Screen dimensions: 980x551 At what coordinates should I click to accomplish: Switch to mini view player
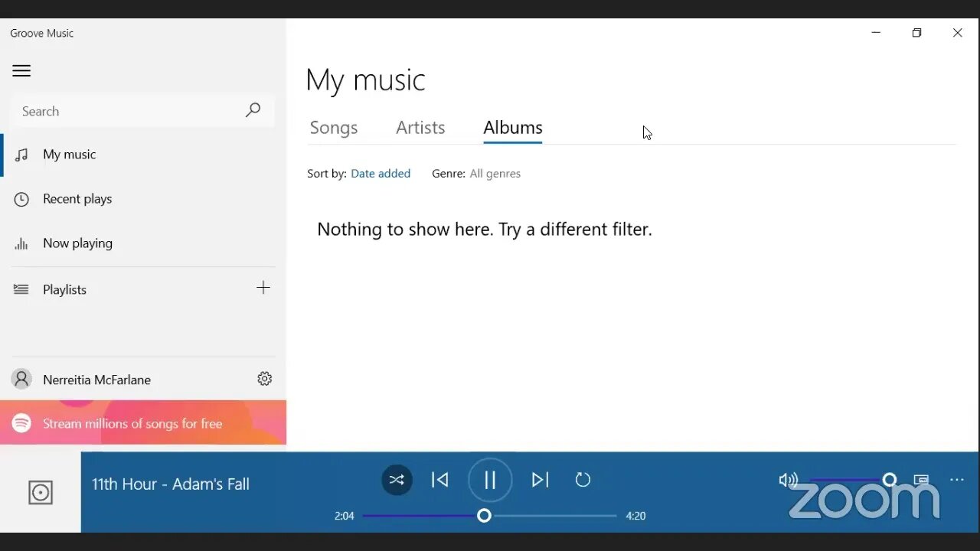click(x=921, y=480)
